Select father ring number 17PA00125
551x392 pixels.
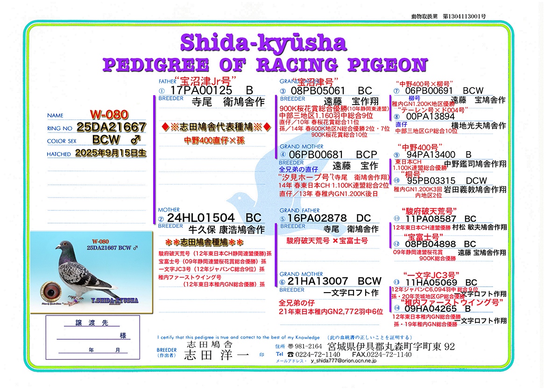[x=202, y=91]
